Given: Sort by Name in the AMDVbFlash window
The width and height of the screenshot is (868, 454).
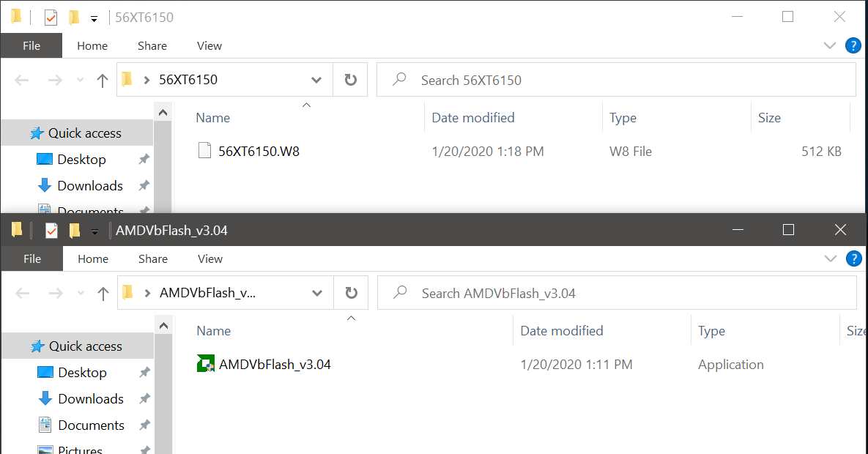Looking at the screenshot, I should 214,330.
